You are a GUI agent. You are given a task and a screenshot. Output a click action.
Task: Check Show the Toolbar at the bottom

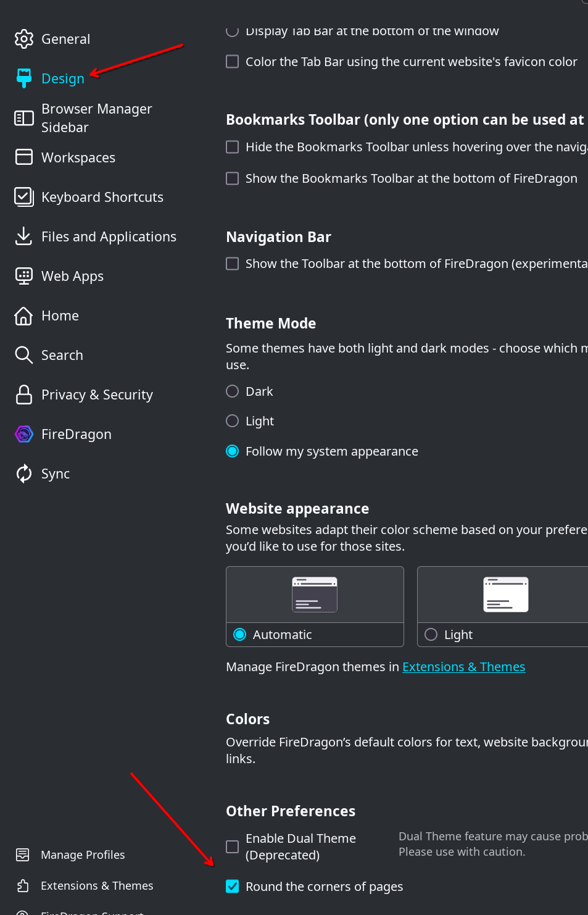[233, 264]
